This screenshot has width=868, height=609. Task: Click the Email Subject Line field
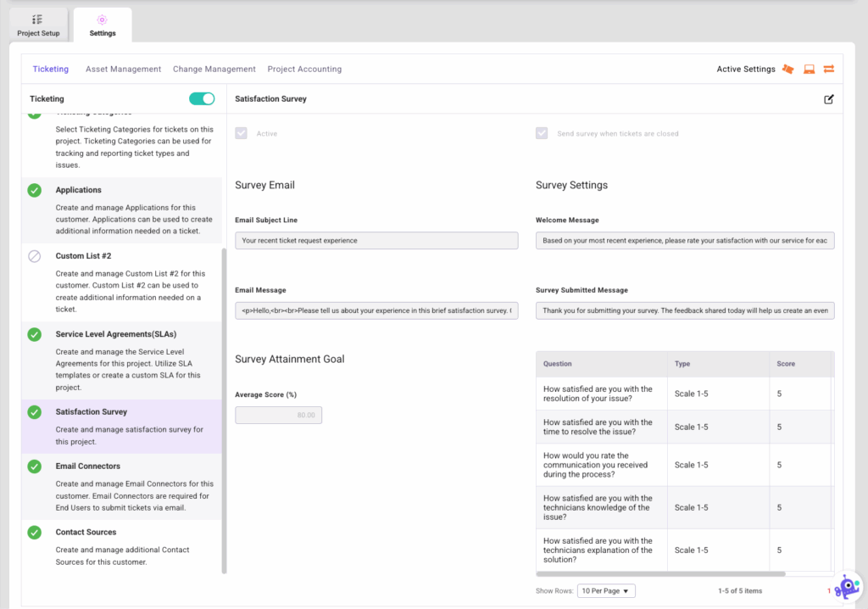point(376,241)
